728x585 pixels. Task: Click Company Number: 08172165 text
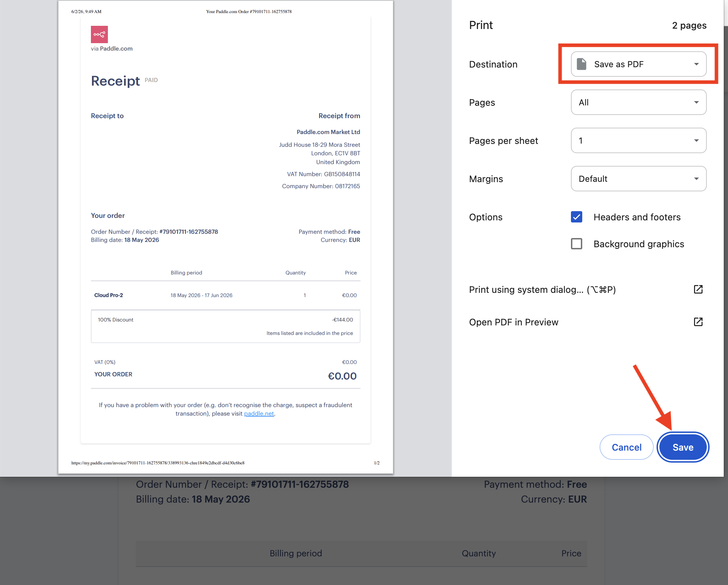321,186
